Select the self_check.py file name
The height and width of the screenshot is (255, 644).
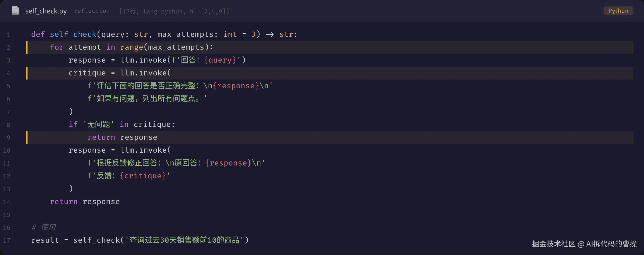(46, 11)
